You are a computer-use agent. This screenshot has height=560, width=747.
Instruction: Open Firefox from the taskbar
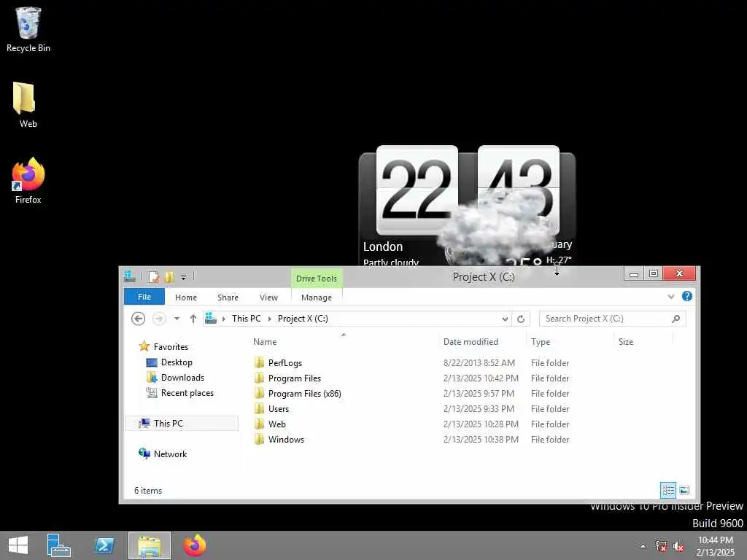coord(195,545)
